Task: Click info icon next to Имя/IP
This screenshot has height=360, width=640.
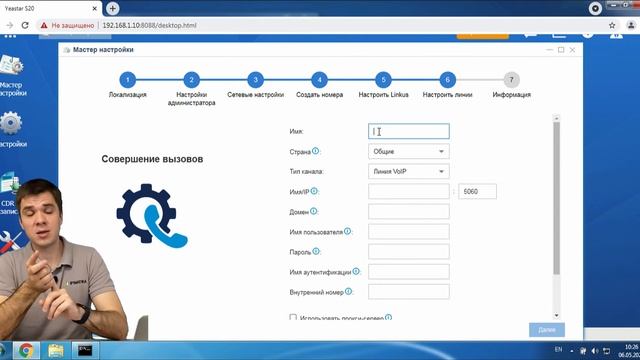Action: pyautogui.click(x=314, y=191)
